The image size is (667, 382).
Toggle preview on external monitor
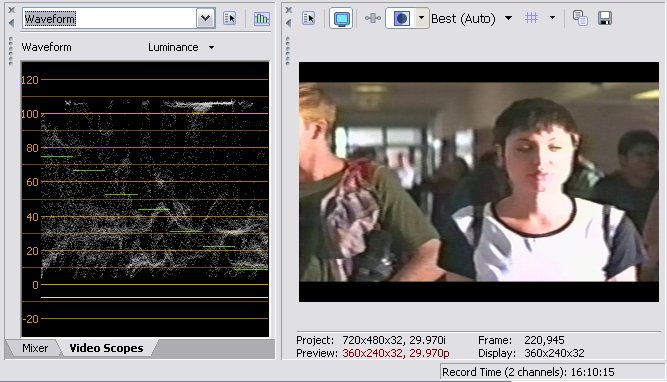click(341, 18)
